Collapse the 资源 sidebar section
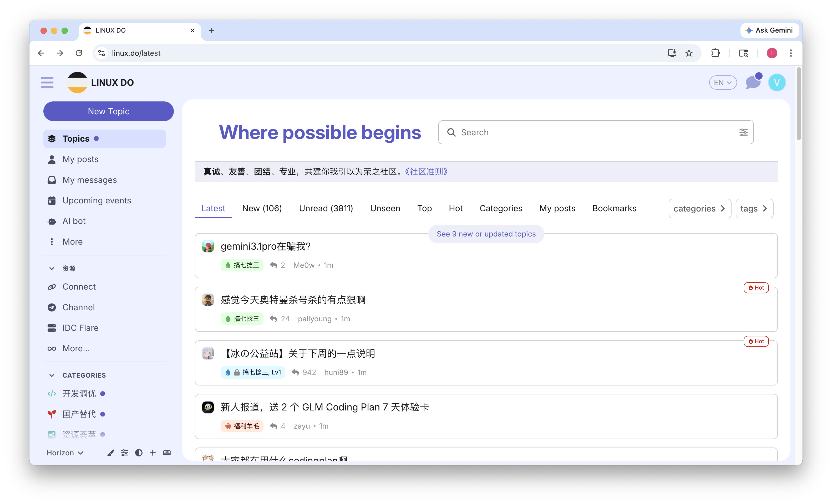Image resolution: width=832 pixels, height=504 pixels. [x=52, y=268]
